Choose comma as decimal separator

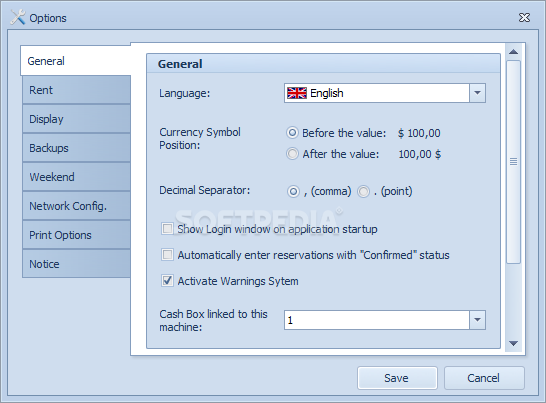[293, 191]
